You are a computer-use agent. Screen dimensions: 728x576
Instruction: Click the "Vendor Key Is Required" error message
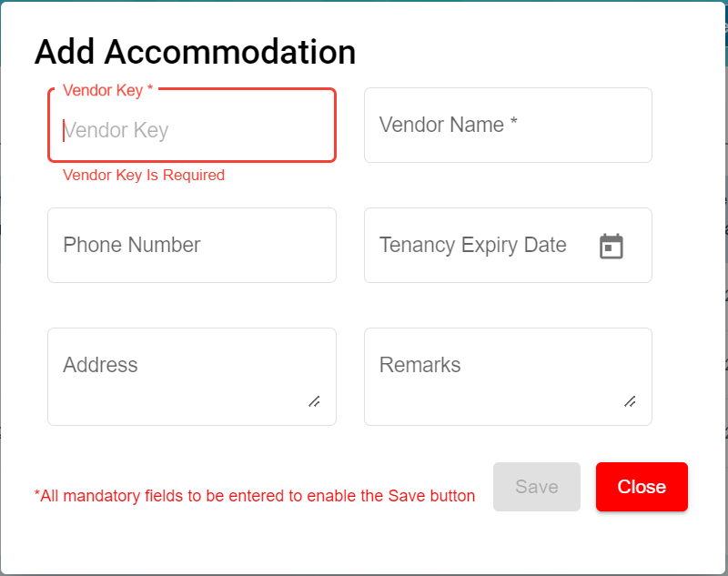[x=144, y=176]
